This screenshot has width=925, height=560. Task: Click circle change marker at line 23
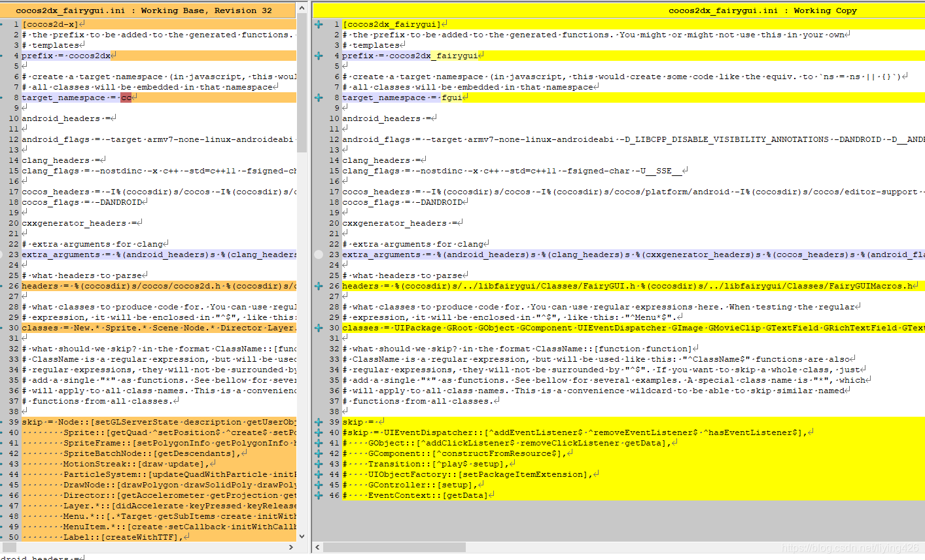(x=319, y=254)
